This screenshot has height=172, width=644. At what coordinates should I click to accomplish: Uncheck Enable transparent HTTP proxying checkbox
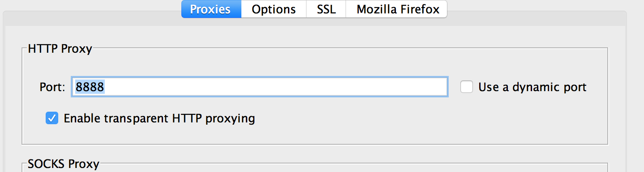[x=52, y=118]
